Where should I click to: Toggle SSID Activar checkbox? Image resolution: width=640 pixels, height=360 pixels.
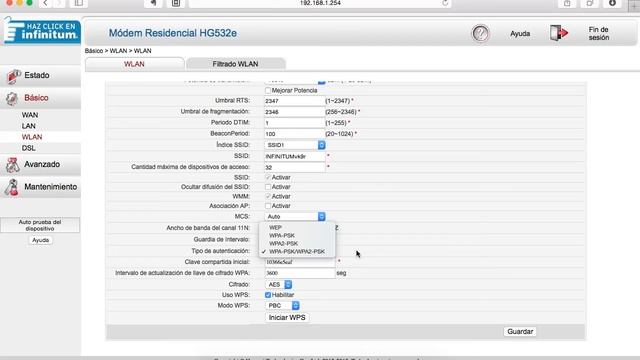(x=268, y=177)
